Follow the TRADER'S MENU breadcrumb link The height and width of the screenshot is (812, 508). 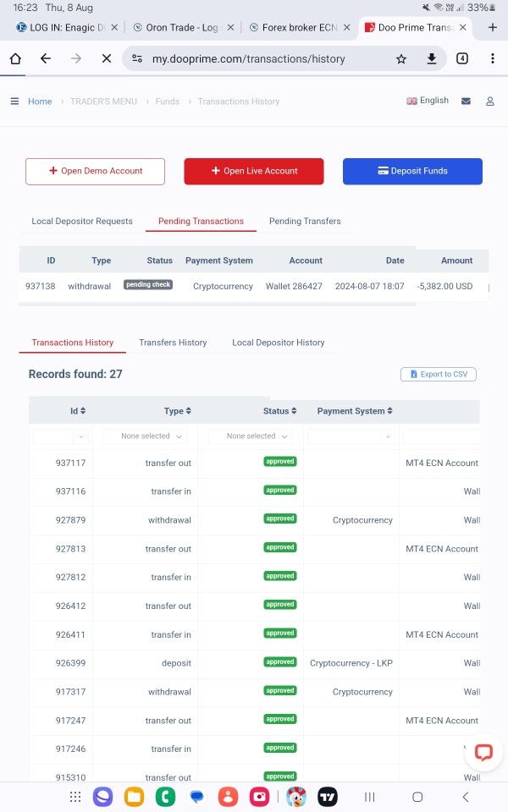click(103, 101)
